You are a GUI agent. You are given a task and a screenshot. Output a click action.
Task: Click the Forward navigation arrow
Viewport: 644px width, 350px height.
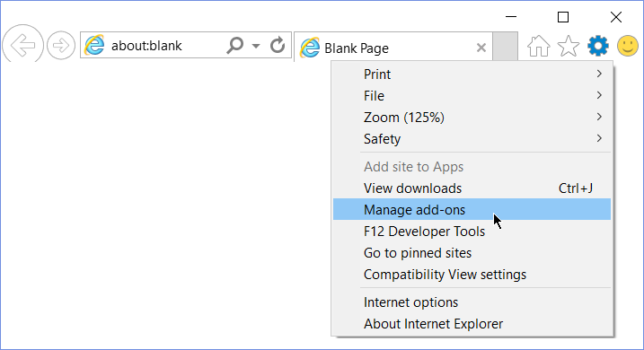click(61, 45)
